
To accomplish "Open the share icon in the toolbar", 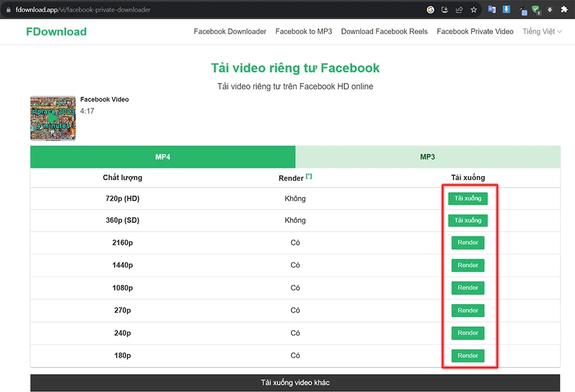I will coord(459,10).
